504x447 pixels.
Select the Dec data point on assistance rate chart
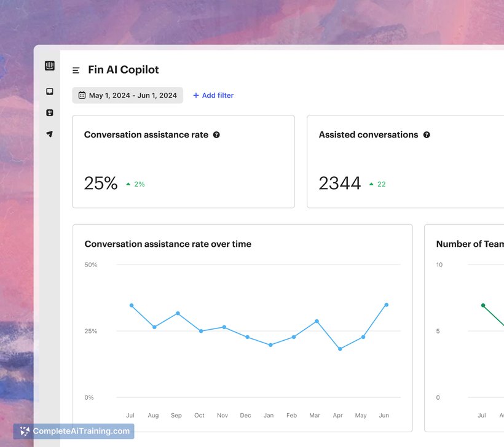247,337
